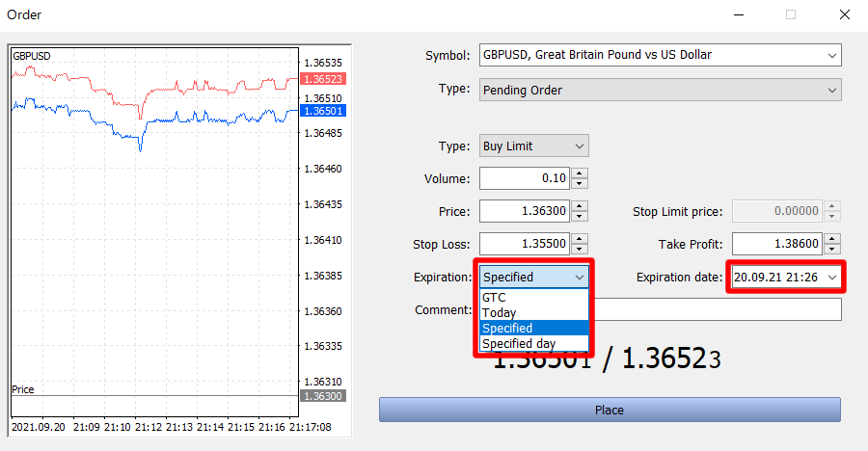Open the Symbol dropdown for GBPUSD
Viewport: 868px width, 451px height.
point(832,56)
